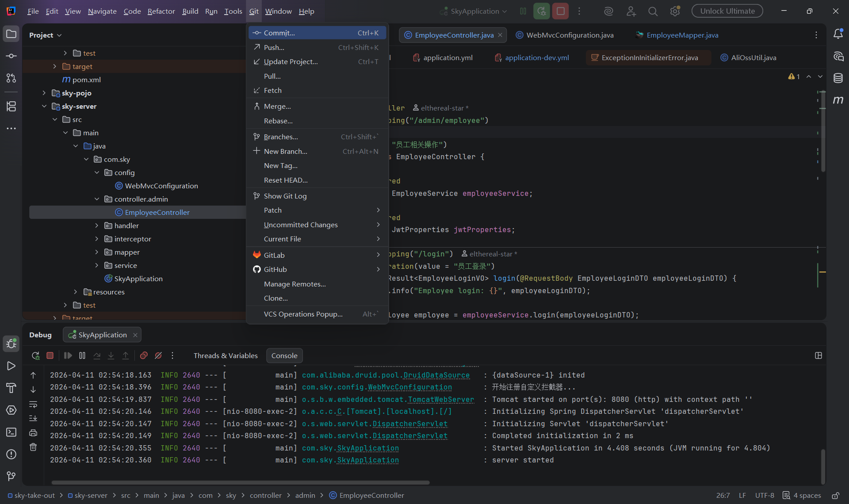Click the Unlock Ultimate button

tap(727, 11)
